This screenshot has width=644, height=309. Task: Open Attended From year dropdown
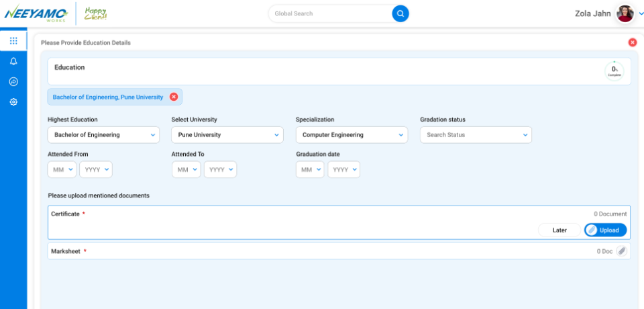(96, 169)
